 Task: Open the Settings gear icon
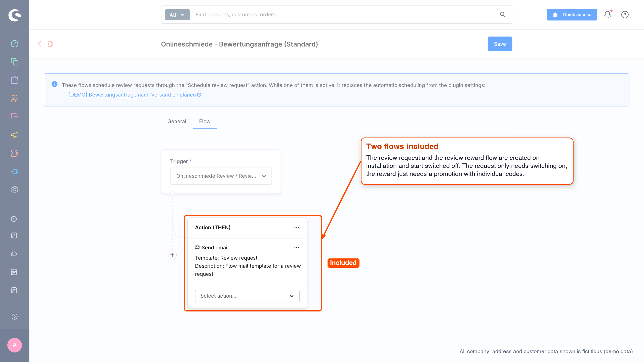(x=15, y=190)
